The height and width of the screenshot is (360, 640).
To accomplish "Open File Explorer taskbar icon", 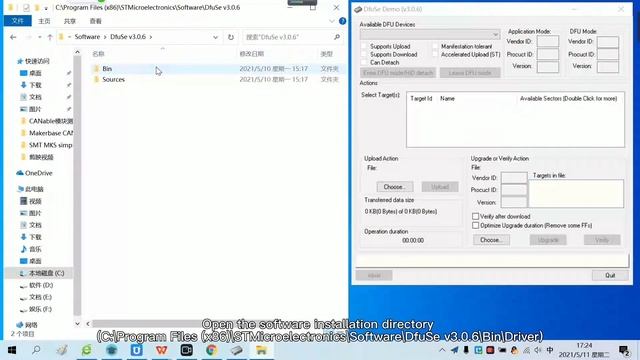I will 261,350.
